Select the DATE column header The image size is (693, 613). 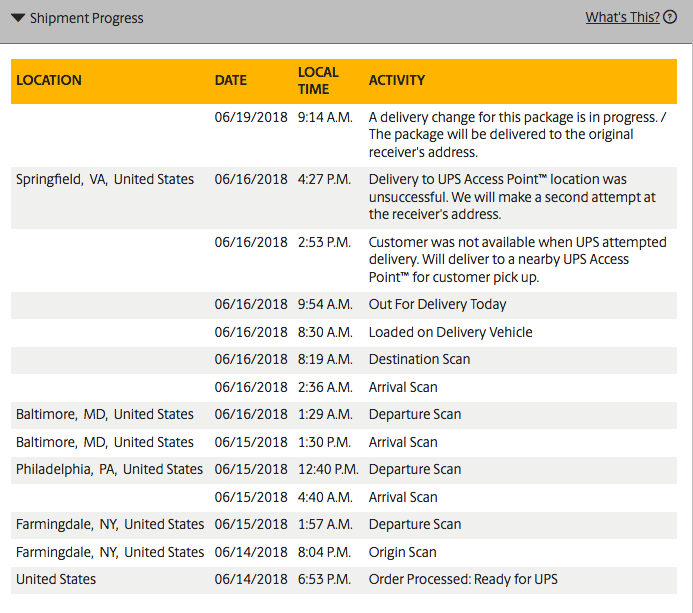point(231,80)
